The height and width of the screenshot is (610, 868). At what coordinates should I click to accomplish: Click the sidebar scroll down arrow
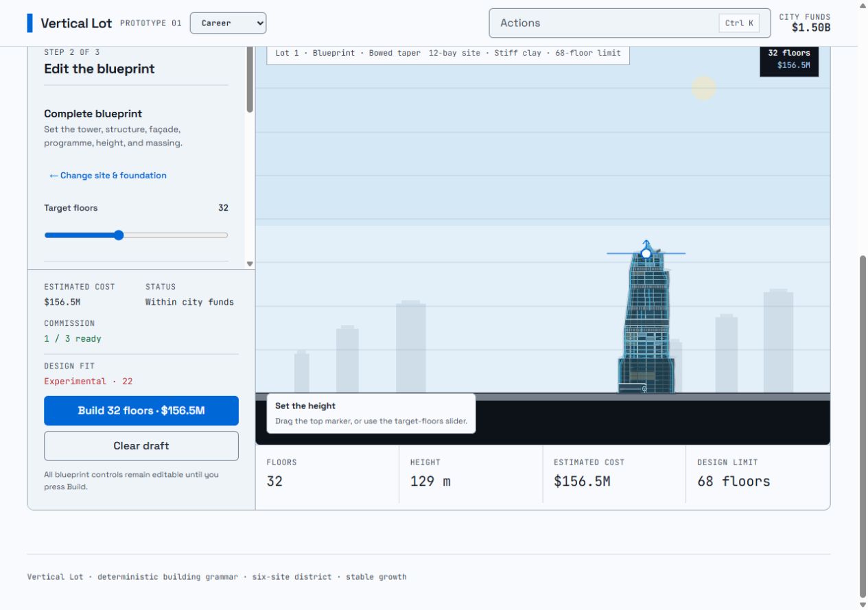[x=250, y=263]
